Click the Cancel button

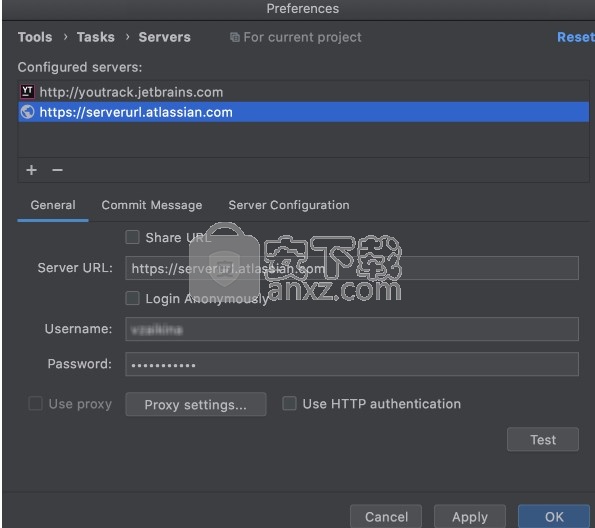pyautogui.click(x=386, y=517)
